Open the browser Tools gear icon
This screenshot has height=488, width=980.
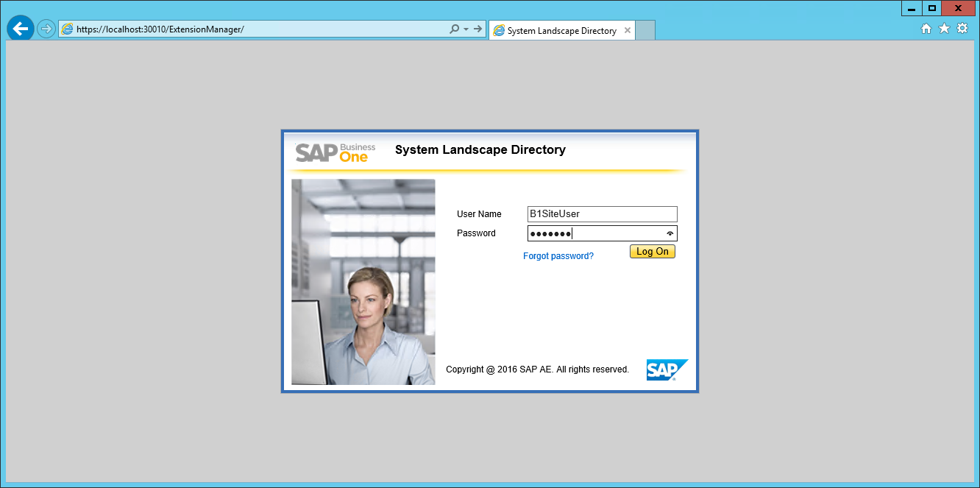point(962,29)
